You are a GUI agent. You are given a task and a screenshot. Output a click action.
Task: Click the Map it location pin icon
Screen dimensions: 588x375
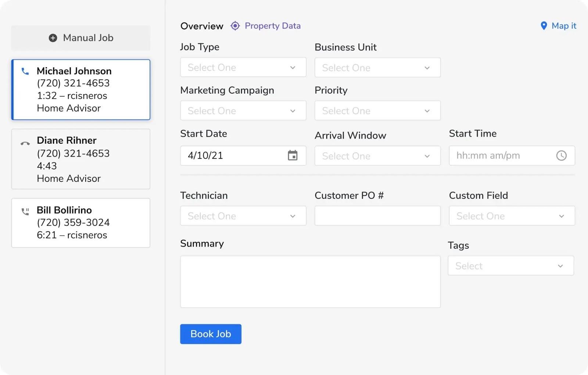coord(544,26)
